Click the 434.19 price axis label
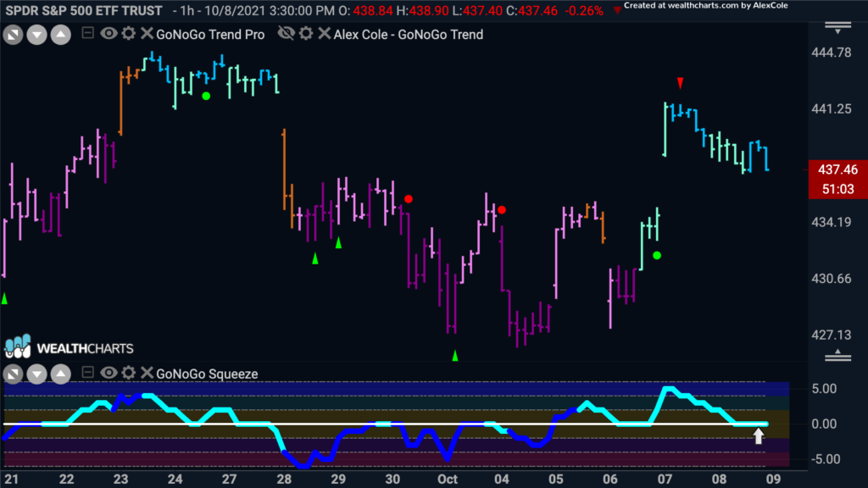 point(832,223)
